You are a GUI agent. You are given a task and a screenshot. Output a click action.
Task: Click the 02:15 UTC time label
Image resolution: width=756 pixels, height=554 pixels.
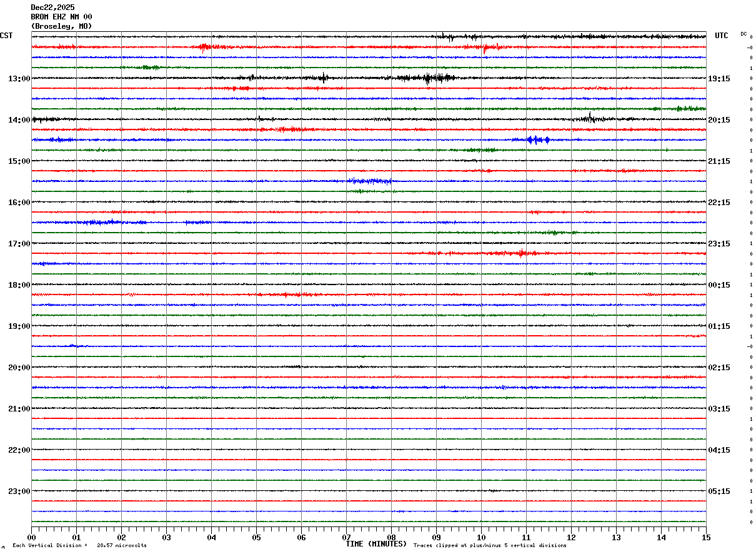pyautogui.click(x=719, y=368)
